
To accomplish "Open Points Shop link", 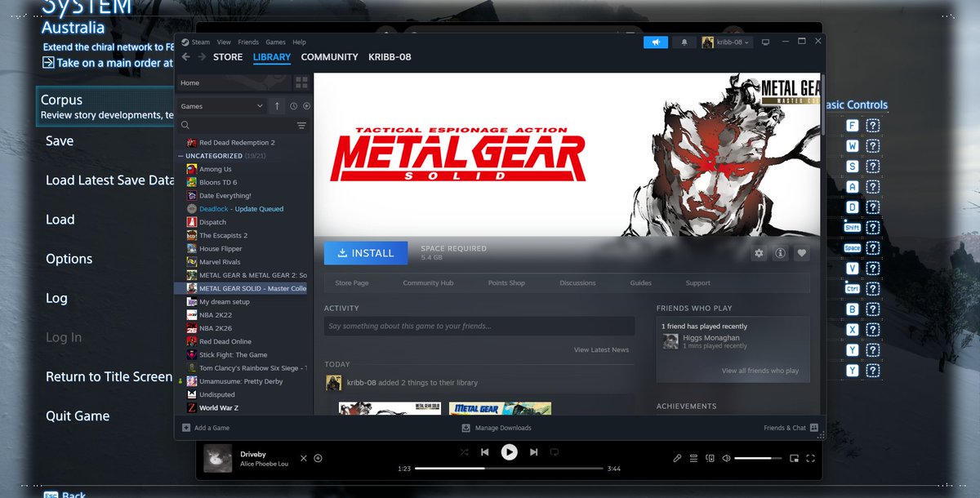I will pyautogui.click(x=506, y=283).
